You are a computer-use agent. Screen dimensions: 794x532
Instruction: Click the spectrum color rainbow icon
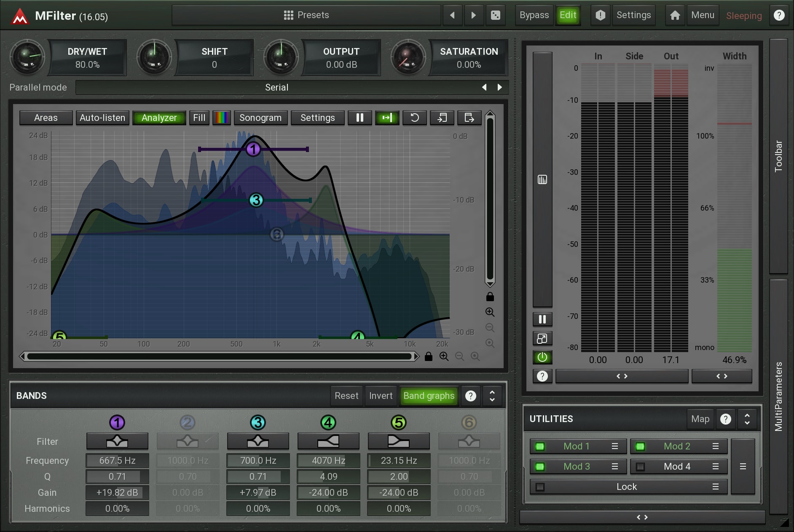point(222,118)
